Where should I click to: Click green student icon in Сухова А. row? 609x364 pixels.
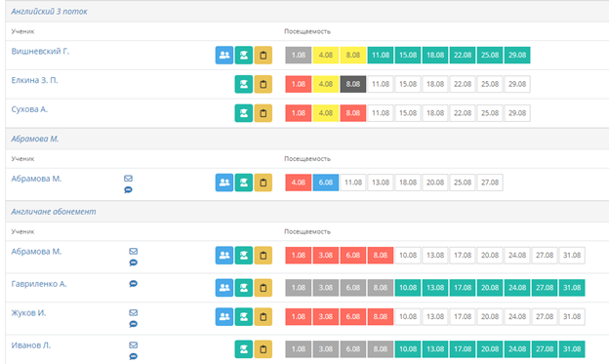[244, 113]
